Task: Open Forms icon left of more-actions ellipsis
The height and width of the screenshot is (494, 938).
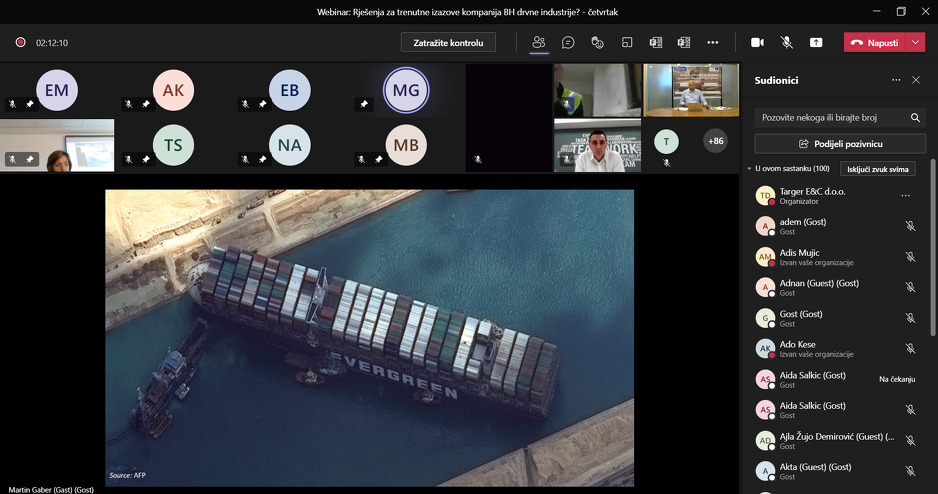Action: 684,42
